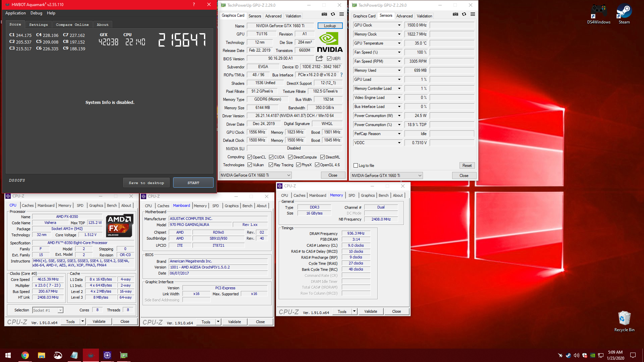Open the Debug menu in HWBOT Aquamark

[x=36, y=13]
